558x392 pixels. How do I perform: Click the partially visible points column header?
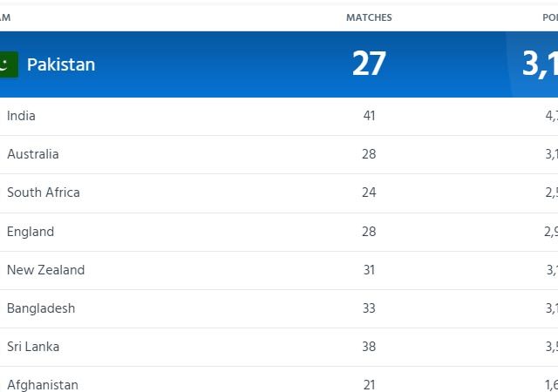pos(550,17)
